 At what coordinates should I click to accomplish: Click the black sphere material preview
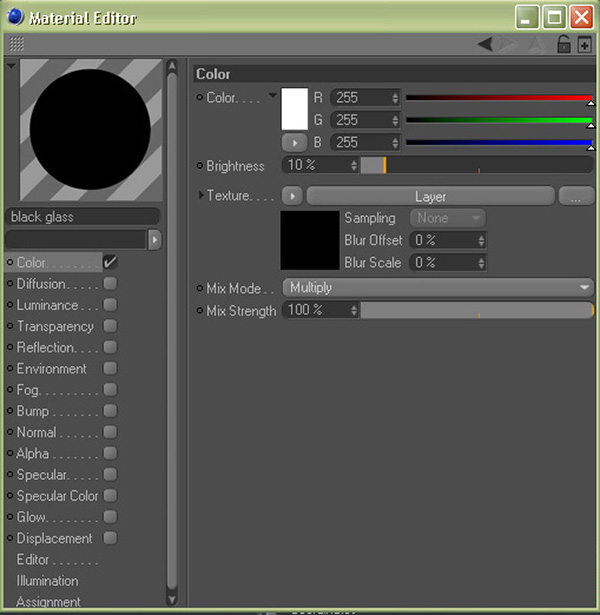coord(91,130)
